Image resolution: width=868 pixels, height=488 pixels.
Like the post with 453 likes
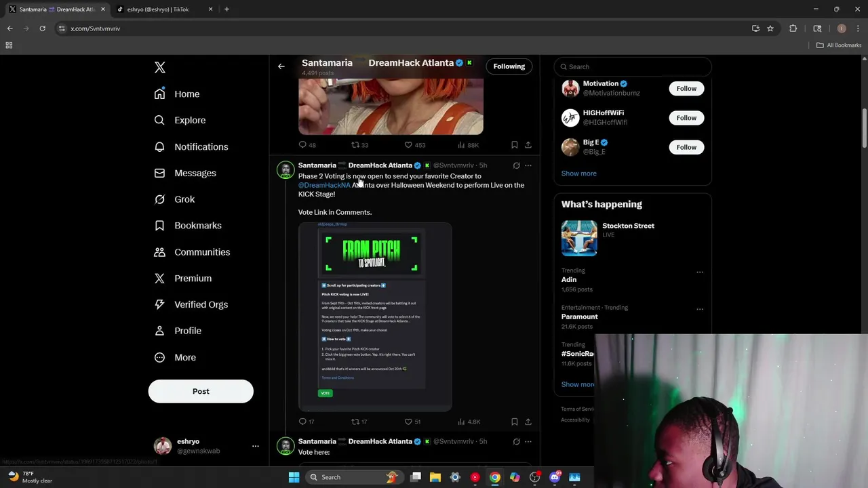(x=408, y=145)
